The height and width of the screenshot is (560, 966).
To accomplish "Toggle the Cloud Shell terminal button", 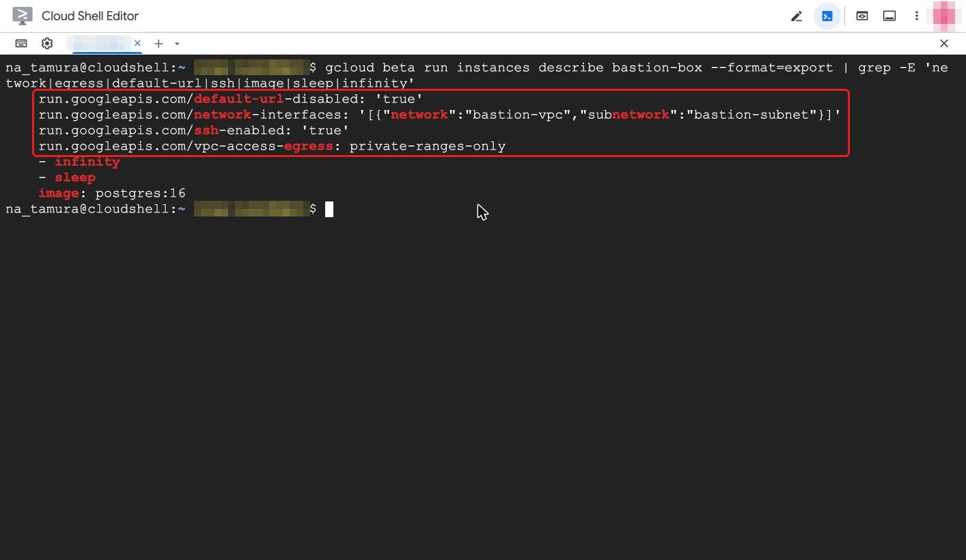I will pyautogui.click(x=827, y=16).
